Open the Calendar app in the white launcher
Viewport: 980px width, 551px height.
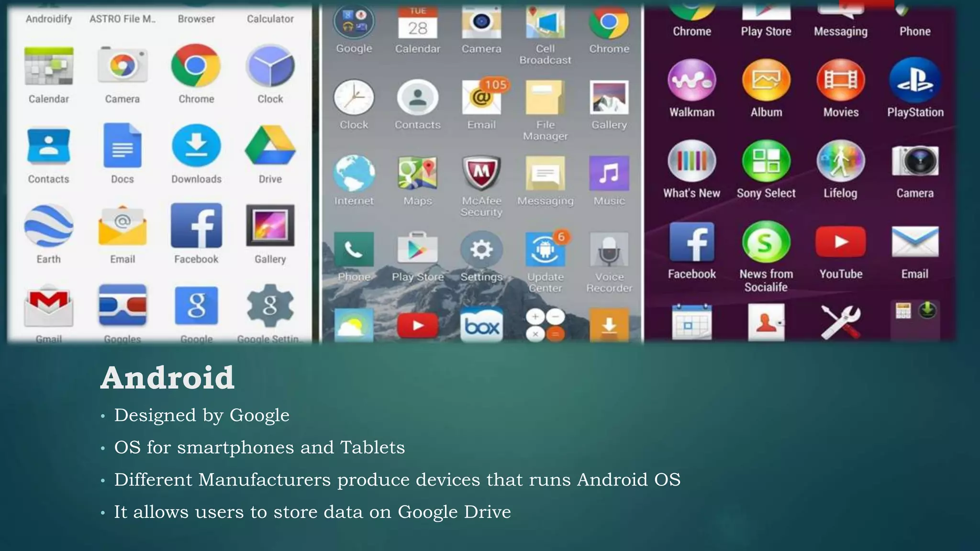[49, 66]
